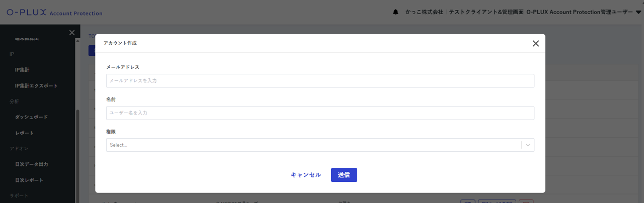Expand the 権限 Select dropdown chevron
Screen dimensions: 644x203
(x=528, y=145)
